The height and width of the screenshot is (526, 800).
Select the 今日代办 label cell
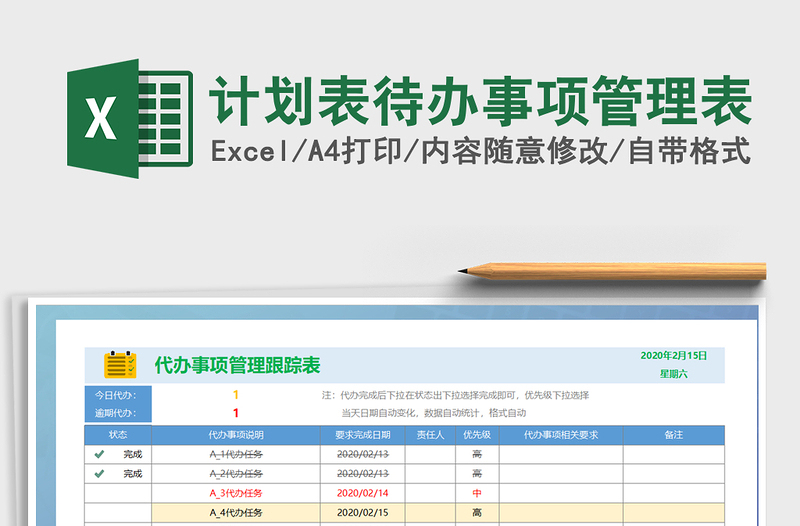tap(118, 395)
